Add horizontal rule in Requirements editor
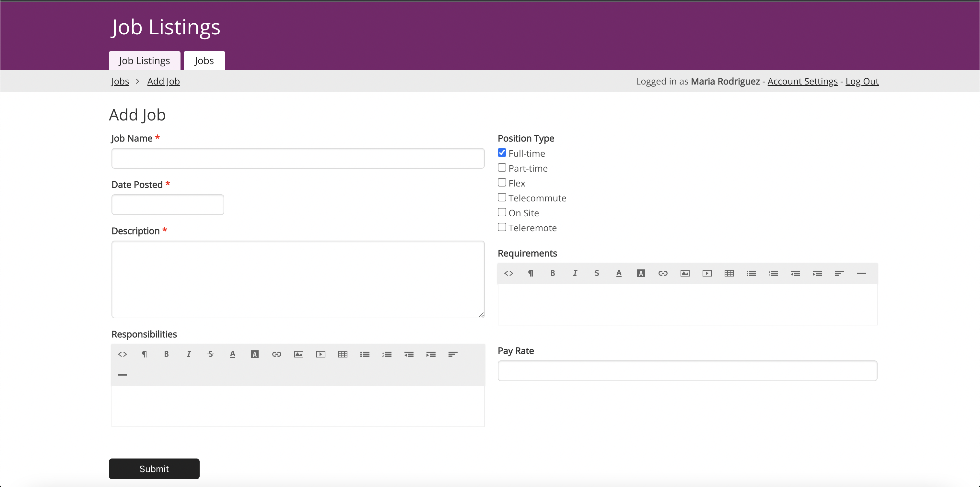The image size is (980, 487). click(861, 273)
